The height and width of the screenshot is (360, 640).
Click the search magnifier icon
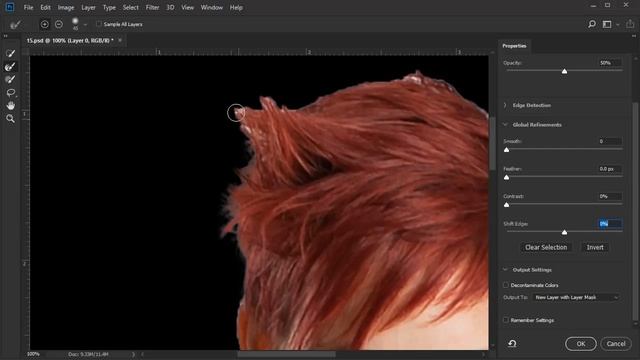592,24
